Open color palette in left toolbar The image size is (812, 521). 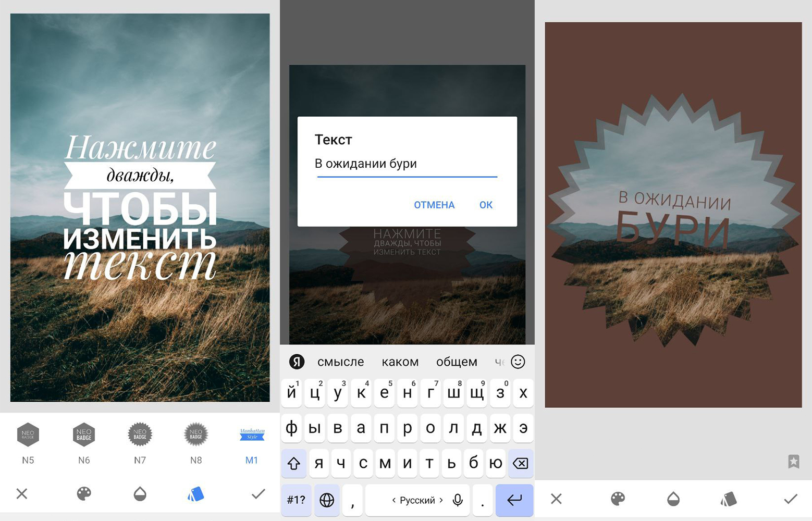84,493
